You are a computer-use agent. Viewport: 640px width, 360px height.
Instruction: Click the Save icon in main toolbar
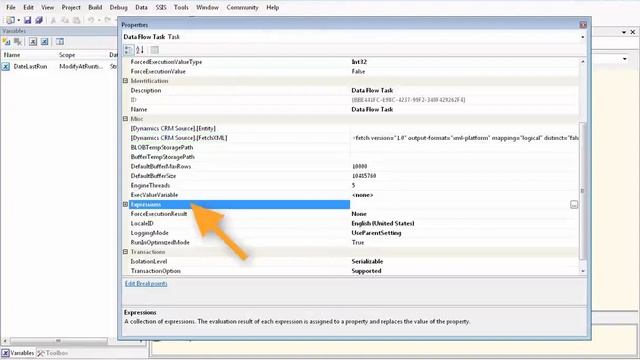(27, 20)
